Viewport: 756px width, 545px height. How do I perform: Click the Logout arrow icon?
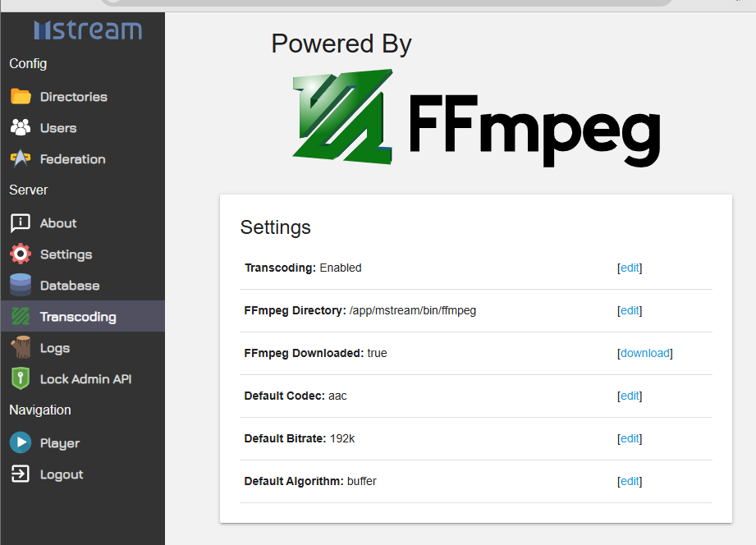coord(21,474)
